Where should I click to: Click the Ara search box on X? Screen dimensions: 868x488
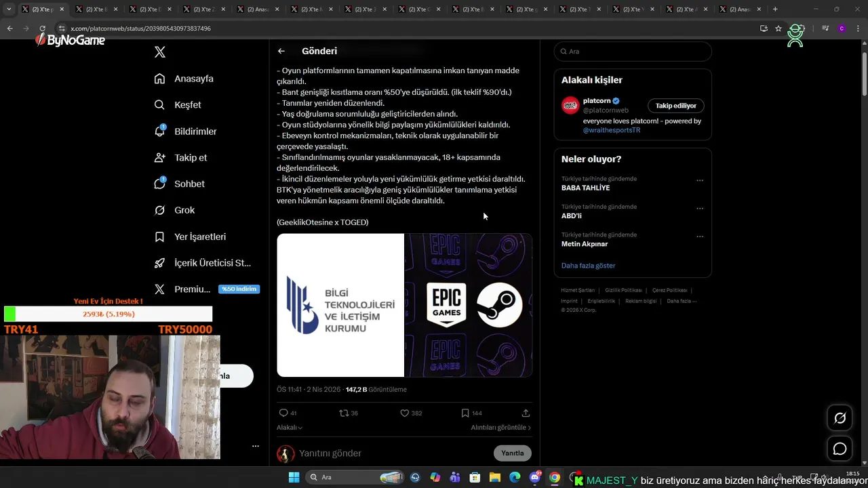pos(633,52)
